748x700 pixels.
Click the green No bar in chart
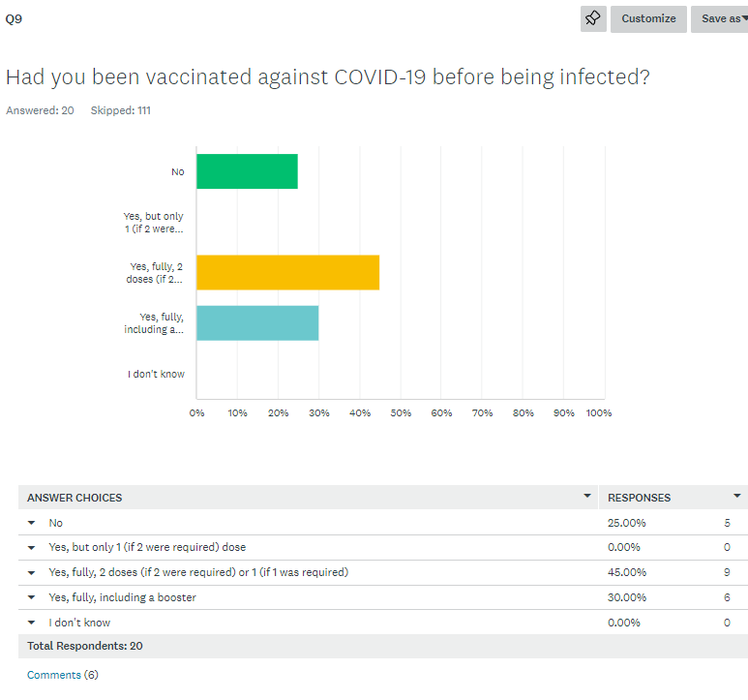[x=247, y=171]
